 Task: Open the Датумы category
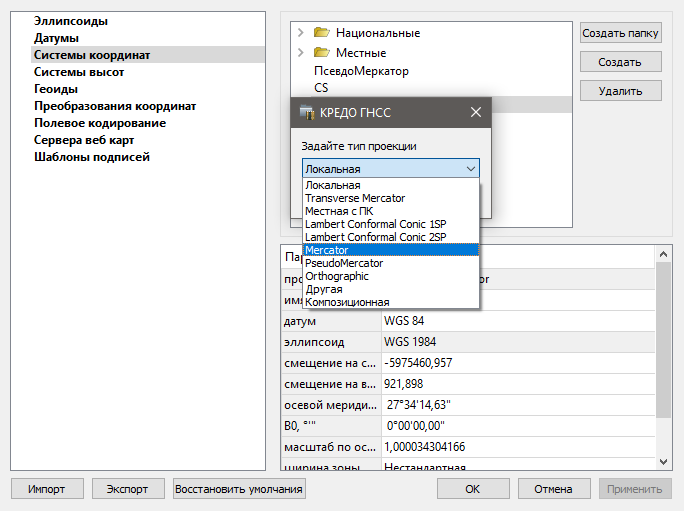point(57,38)
